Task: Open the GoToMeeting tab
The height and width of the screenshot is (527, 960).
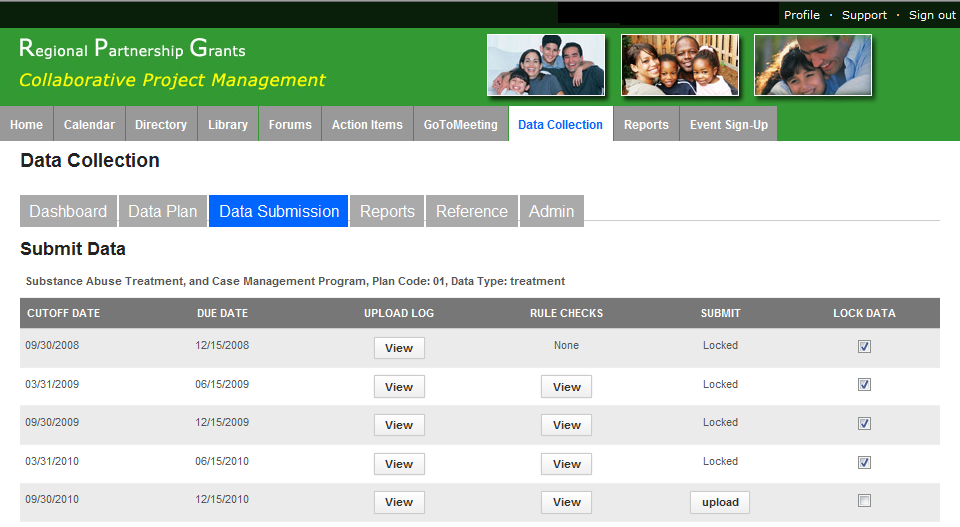Action: (461, 124)
